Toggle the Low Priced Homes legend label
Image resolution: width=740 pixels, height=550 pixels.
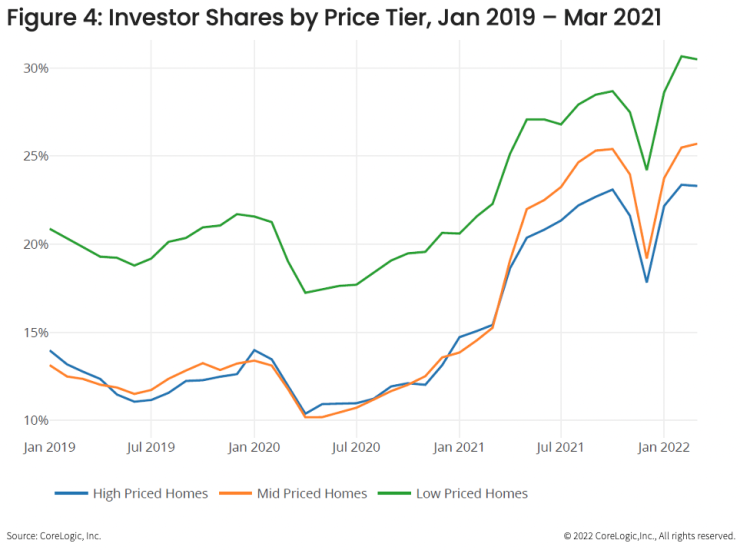tap(473, 493)
